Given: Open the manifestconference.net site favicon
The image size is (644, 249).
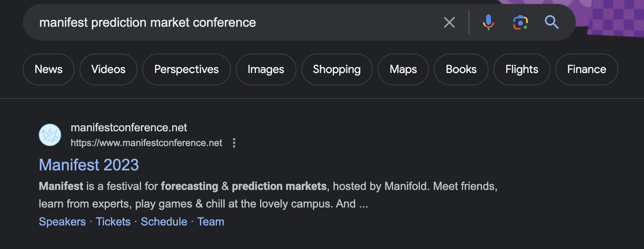Looking at the screenshot, I should (x=50, y=135).
